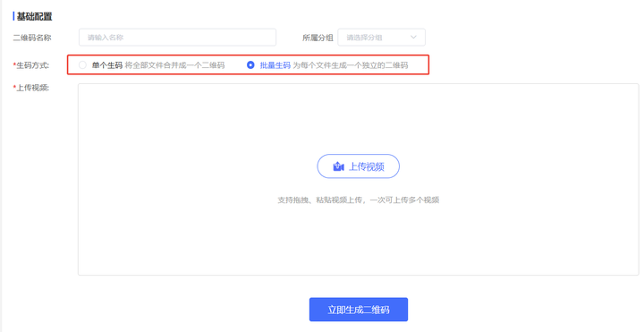Click the 上传视频 upload button
The image size is (644, 332).
click(x=358, y=166)
